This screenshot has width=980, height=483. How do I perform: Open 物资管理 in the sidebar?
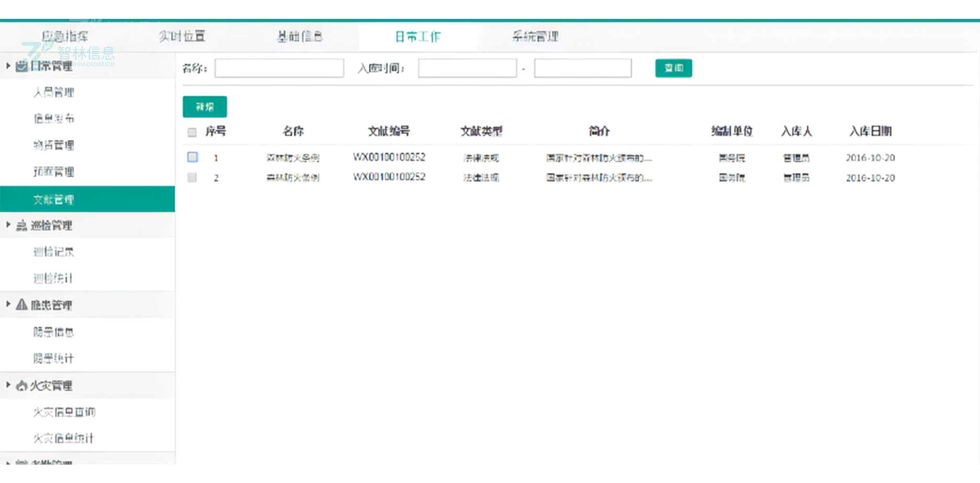(x=54, y=145)
